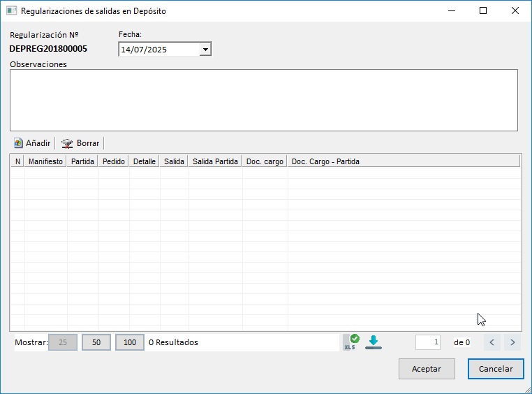Click the blue download arrow icon
This screenshot has width=532, height=394.
click(x=374, y=342)
